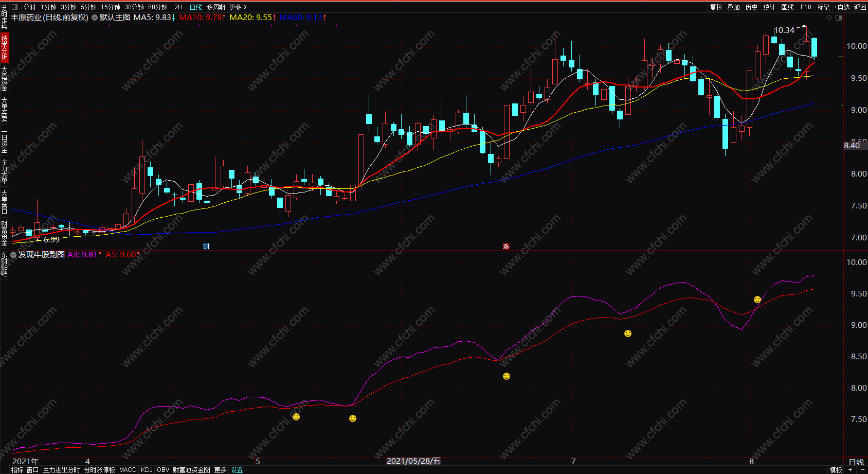Click the smiley signal near 8.85 level
Viewport: 868px width, 474px height.
[628, 333]
